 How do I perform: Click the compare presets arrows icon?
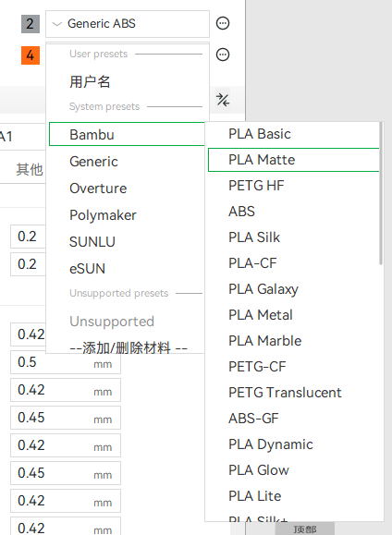coord(223,100)
